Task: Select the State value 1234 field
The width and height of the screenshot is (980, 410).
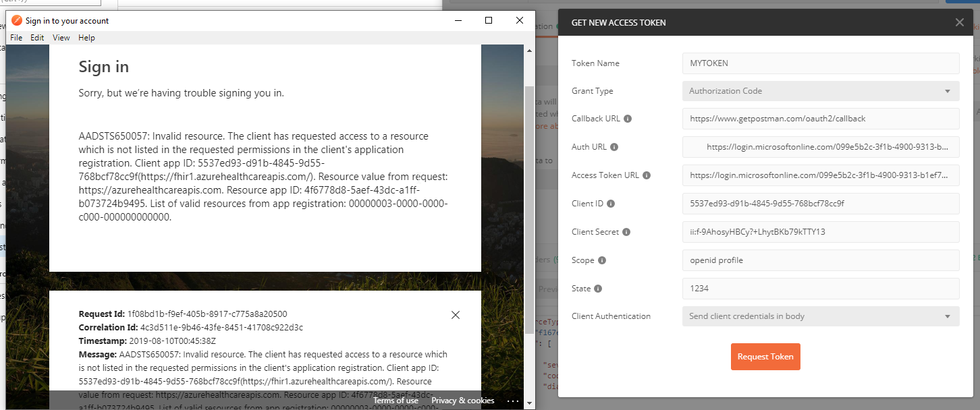Action: coord(820,288)
